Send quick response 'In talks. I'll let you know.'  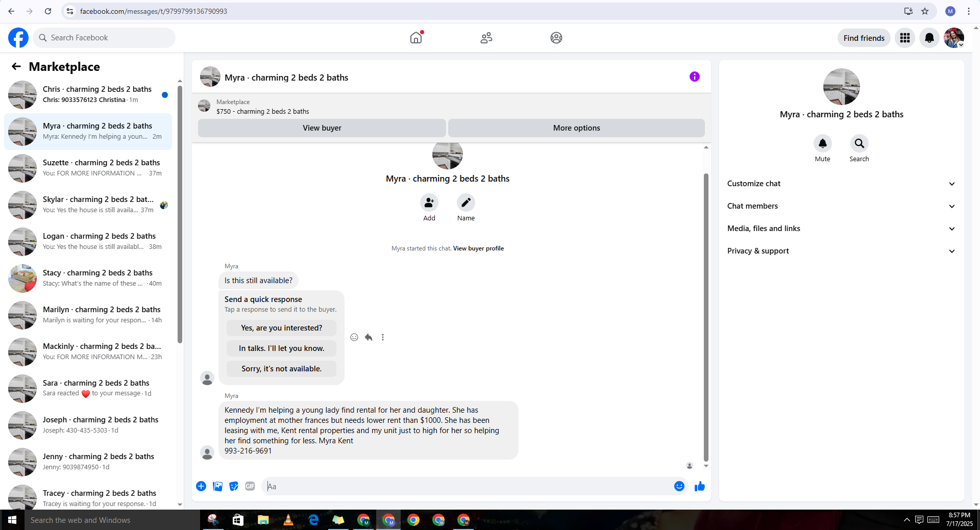282,348
